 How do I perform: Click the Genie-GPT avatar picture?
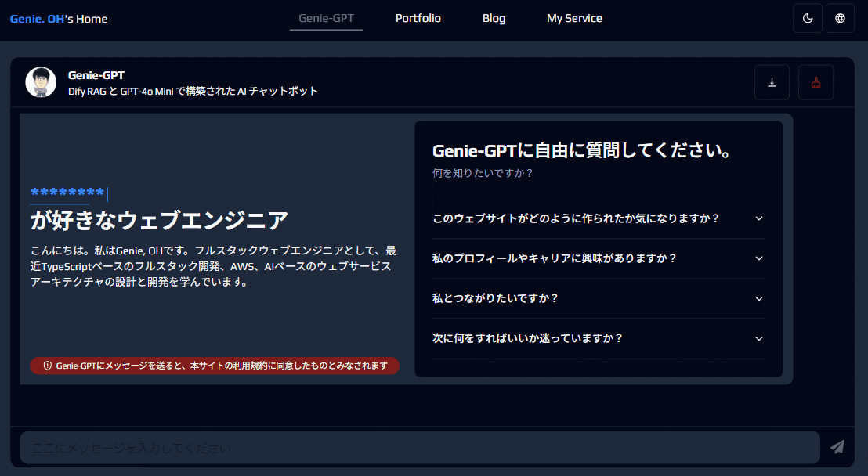(x=41, y=82)
